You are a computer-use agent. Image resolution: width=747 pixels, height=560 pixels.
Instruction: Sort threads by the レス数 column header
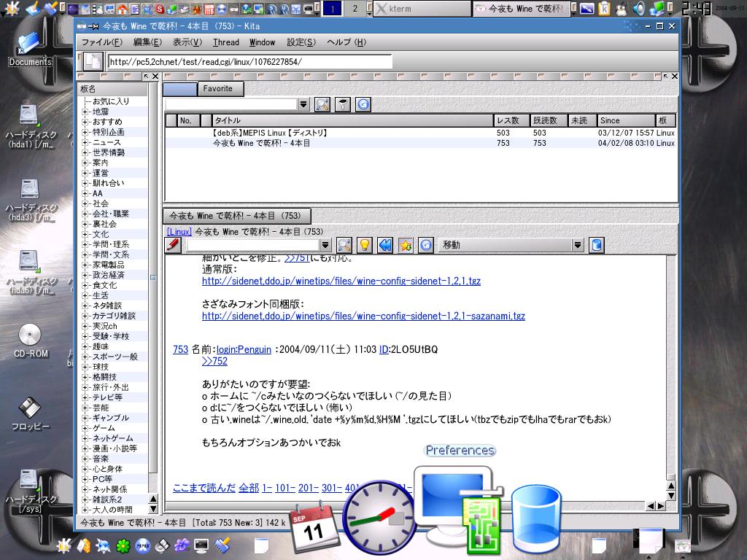tap(511, 120)
